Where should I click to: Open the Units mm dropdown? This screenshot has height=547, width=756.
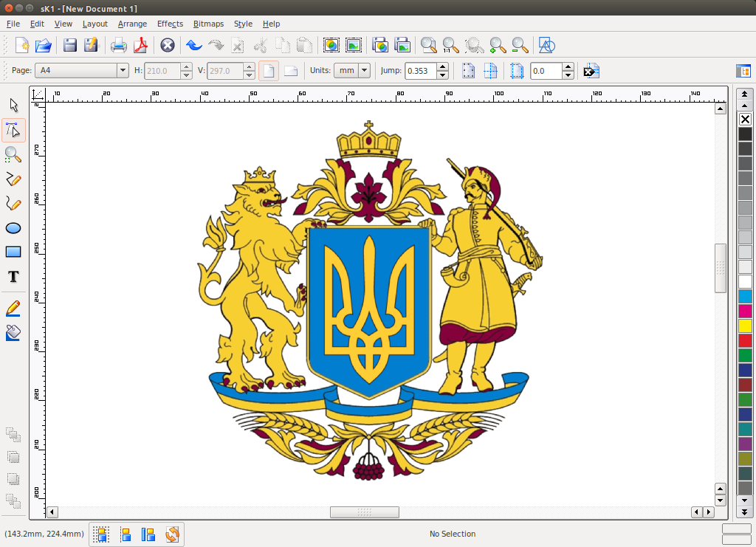click(x=364, y=71)
